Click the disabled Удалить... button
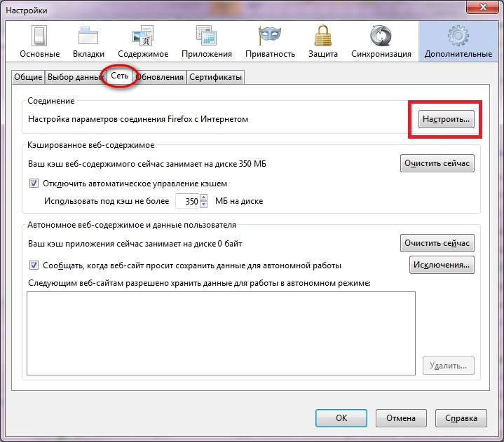The image size is (504, 442). coord(449,366)
